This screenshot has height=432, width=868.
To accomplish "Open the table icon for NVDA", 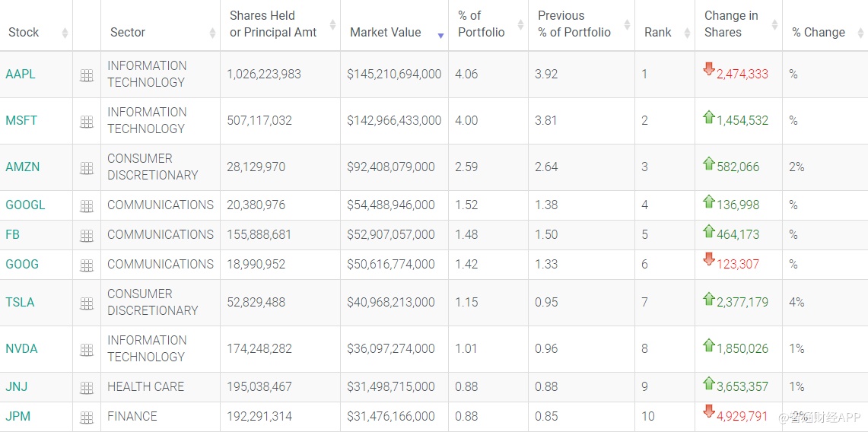I will click(x=87, y=350).
